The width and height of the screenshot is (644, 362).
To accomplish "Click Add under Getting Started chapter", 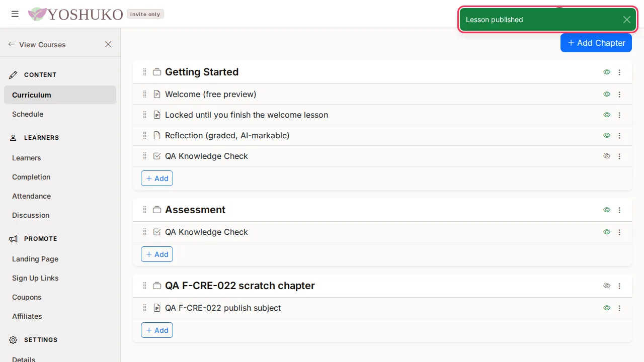I will click(157, 178).
